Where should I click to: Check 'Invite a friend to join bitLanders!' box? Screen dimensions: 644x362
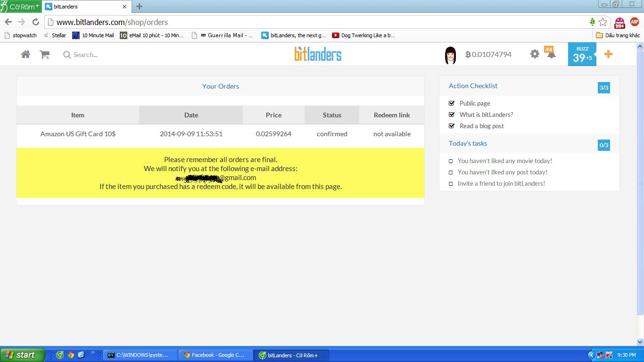coord(451,184)
